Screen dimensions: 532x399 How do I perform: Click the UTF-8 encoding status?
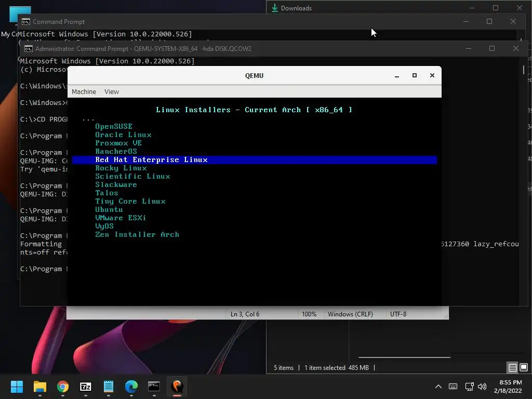point(398,314)
